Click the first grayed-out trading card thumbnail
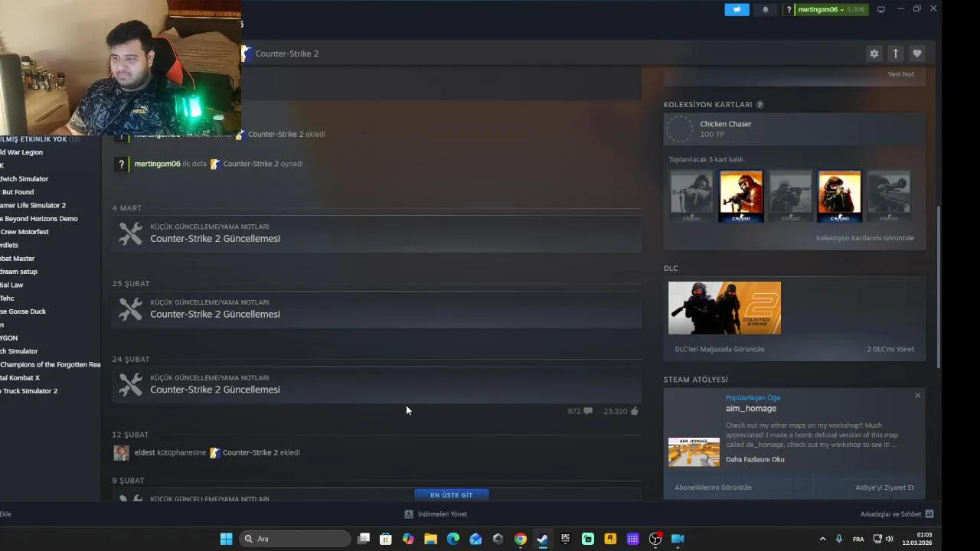This screenshot has width=980, height=551. coord(691,196)
